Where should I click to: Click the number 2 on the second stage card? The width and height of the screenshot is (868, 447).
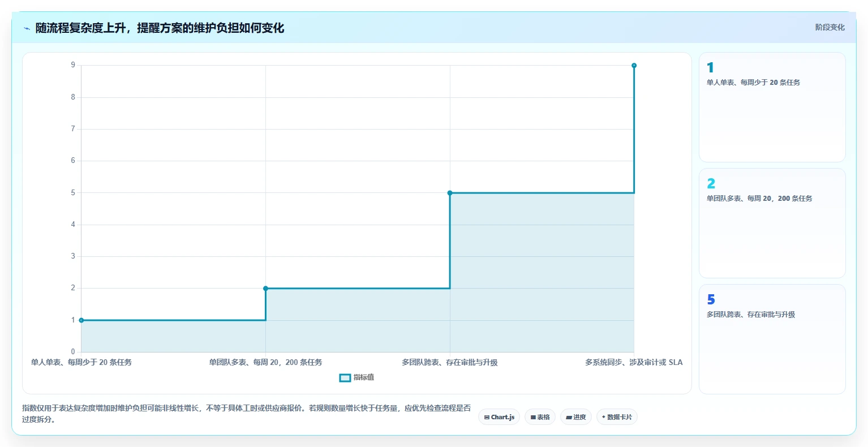(711, 183)
